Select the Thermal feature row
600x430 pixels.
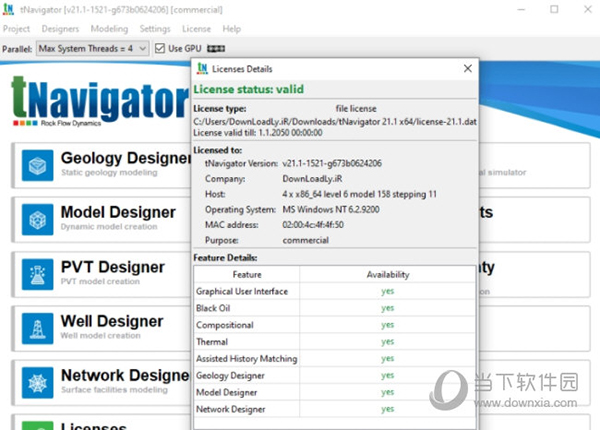click(x=335, y=342)
